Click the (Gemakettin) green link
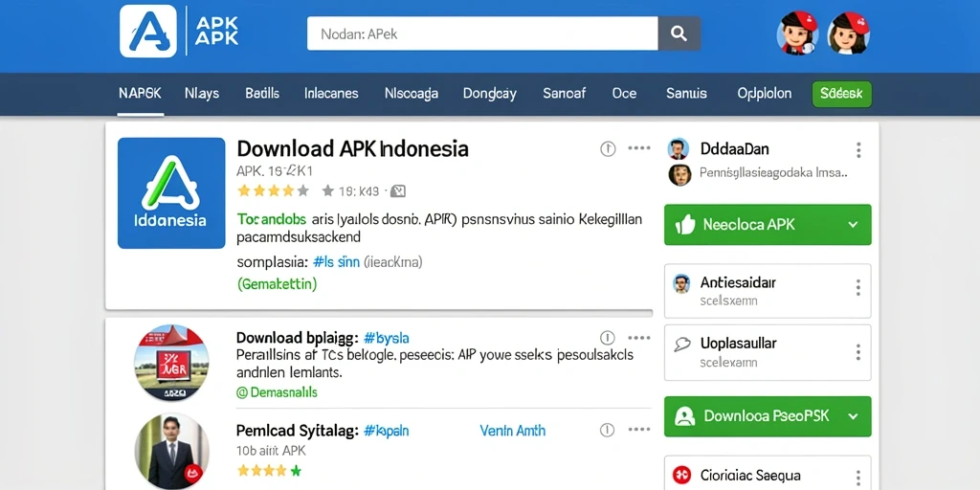 click(277, 283)
